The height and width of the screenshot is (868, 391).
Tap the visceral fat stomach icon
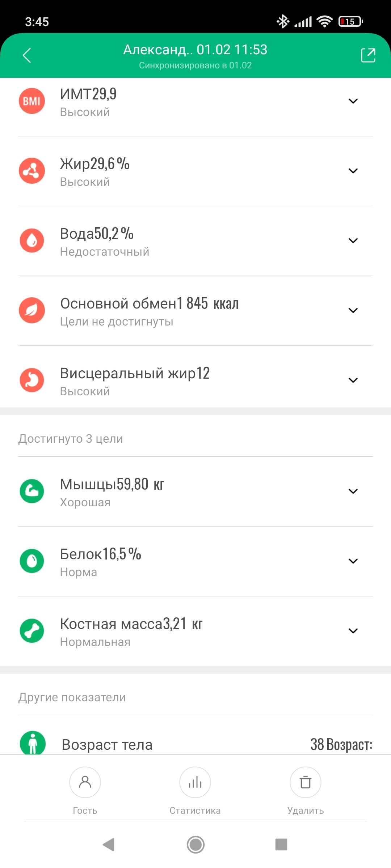[x=32, y=380]
